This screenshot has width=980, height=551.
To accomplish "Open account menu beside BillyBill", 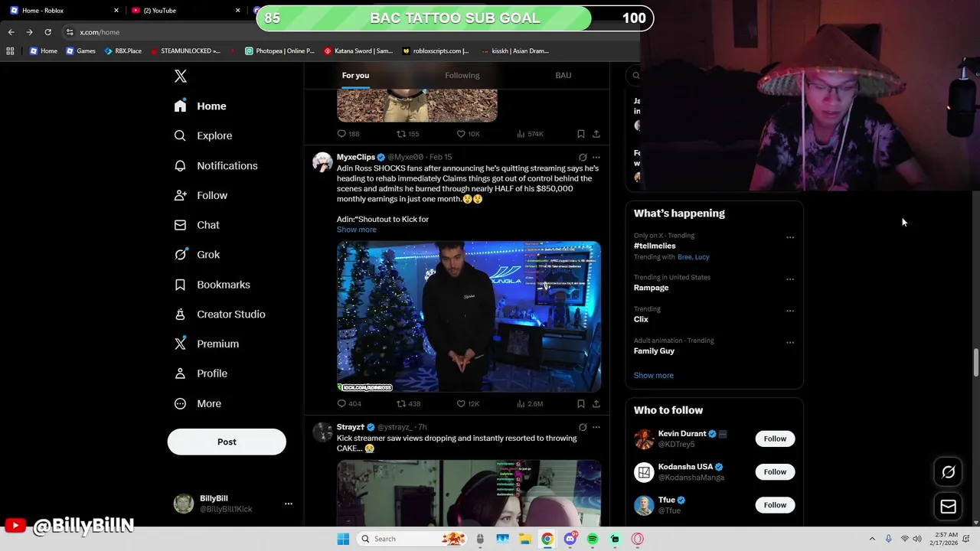I will tap(289, 504).
